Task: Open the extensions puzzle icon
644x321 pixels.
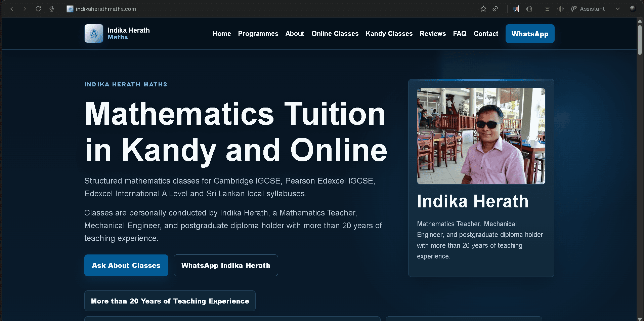Action: click(x=529, y=9)
